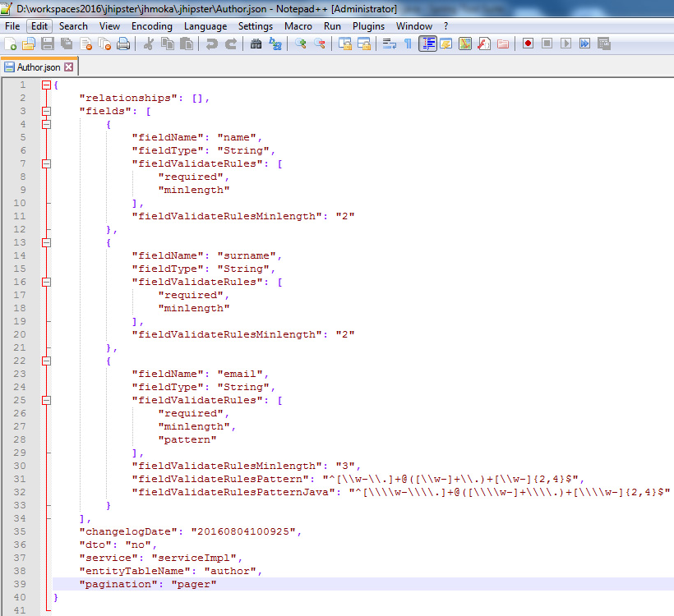The image size is (674, 616).
Task: Click the macro Playback triangle icon
Action: coord(566,44)
